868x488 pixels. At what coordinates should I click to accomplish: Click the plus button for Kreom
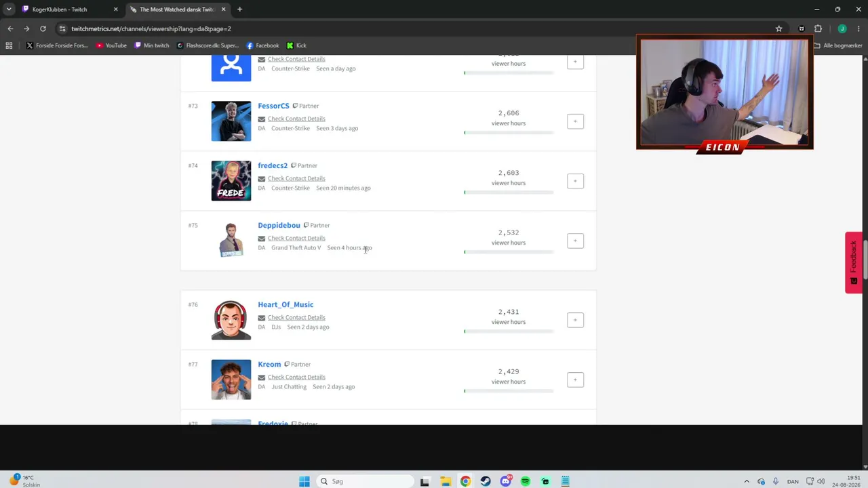pos(575,380)
